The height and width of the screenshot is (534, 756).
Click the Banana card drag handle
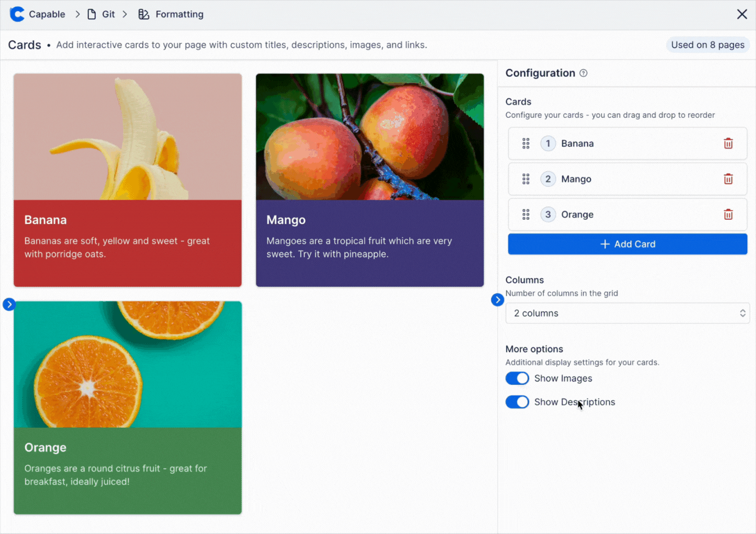coord(526,144)
